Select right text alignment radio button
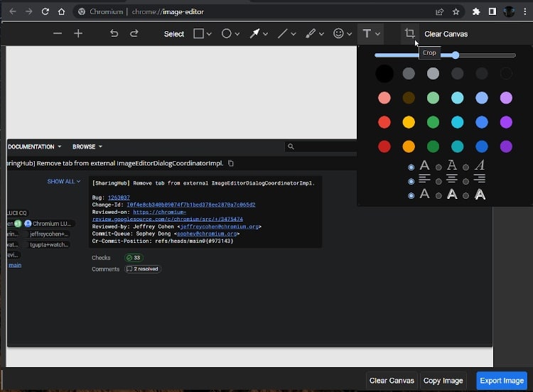The image size is (533, 392). [466, 180]
